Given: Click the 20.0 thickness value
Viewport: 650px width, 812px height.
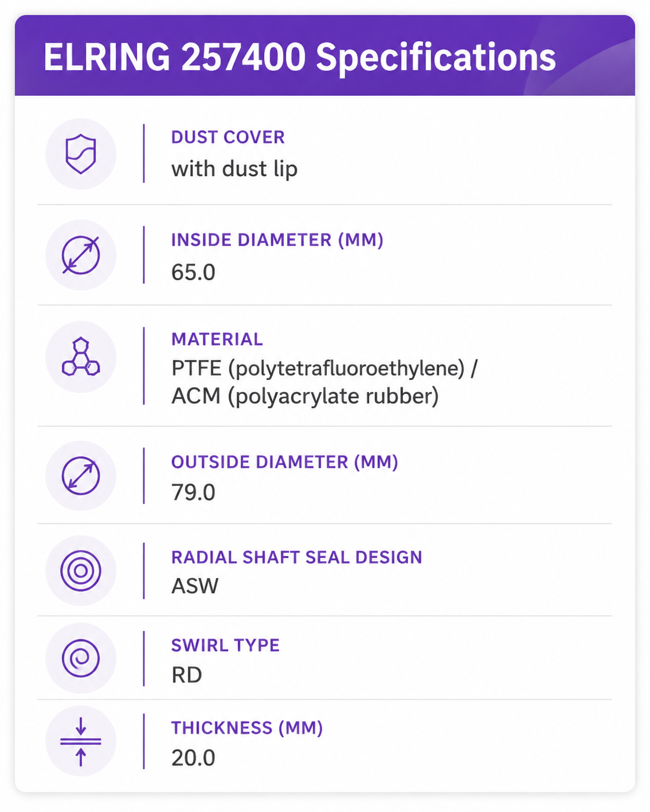Looking at the screenshot, I should [x=193, y=758].
